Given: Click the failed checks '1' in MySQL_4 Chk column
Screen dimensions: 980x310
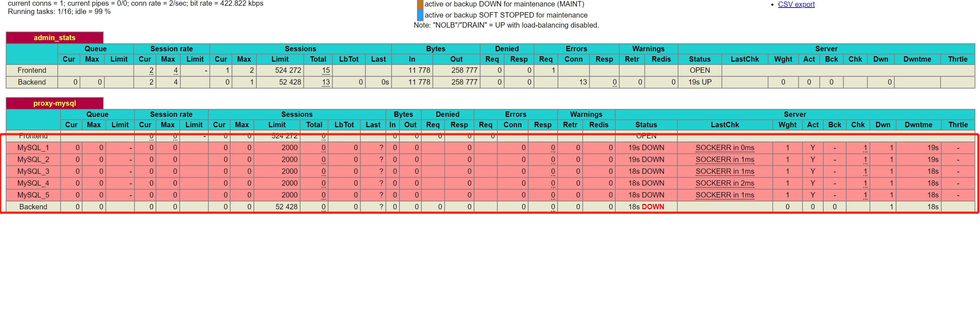Looking at the screenshot, I should pyautogui.click(x=865, y=183).
